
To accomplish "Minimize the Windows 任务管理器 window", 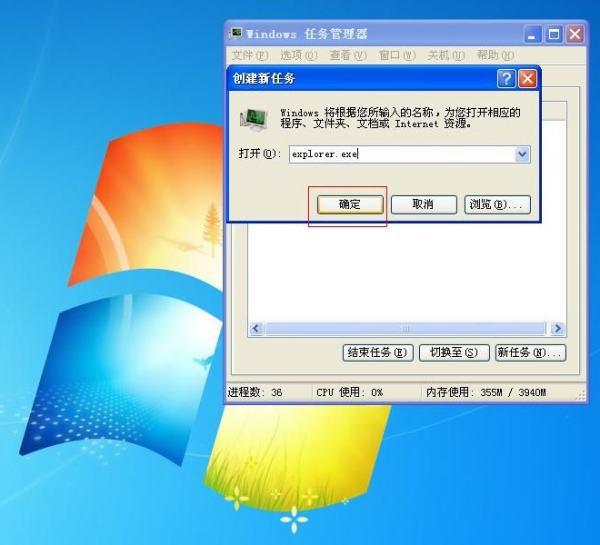I will [532, 34].
